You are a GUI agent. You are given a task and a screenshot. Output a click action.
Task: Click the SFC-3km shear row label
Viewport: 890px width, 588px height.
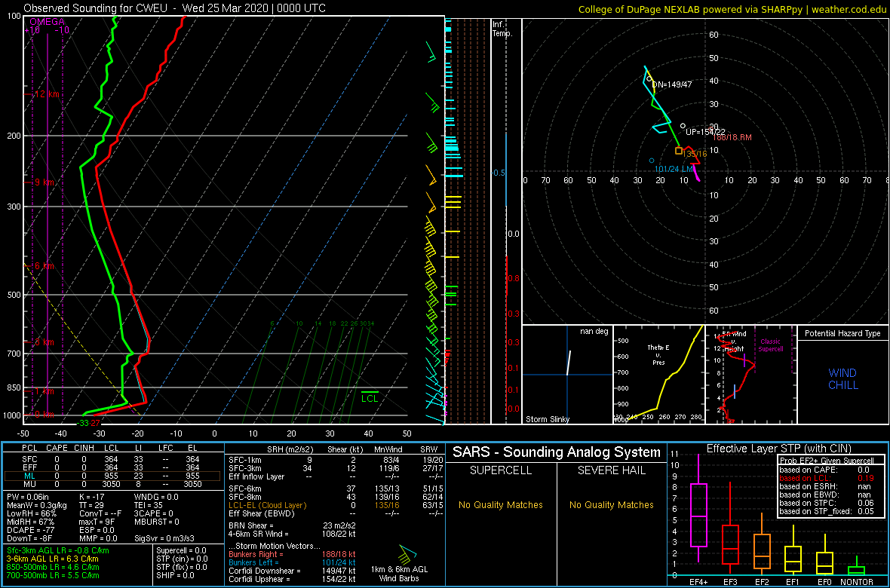click(244, 467)
